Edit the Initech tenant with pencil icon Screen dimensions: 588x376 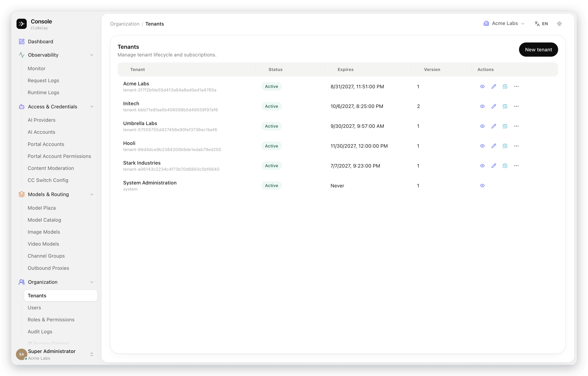(x=493, y=106)
